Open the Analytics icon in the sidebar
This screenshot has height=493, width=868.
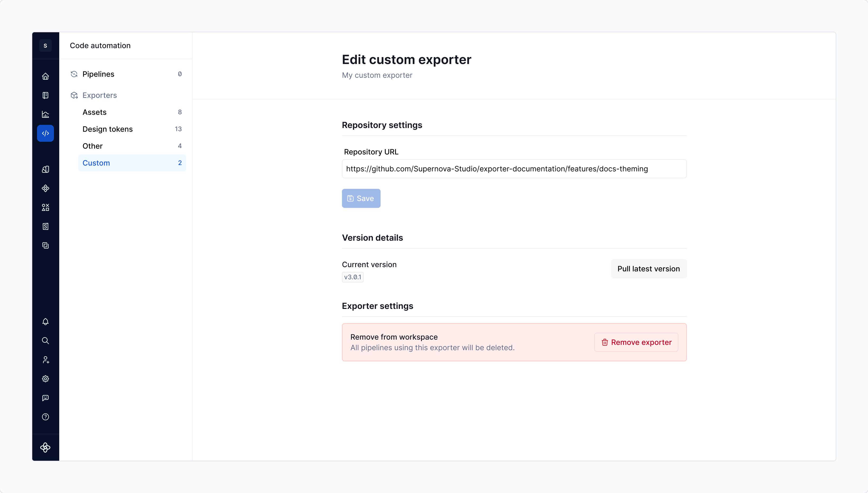click(x=45, y=115)
